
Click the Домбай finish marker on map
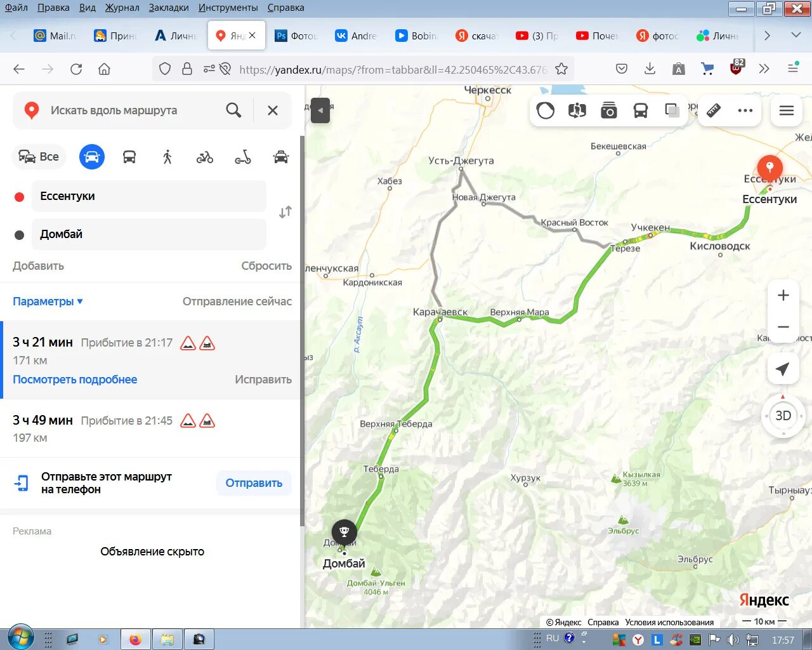pyautogui.click(x=344, y=533)
